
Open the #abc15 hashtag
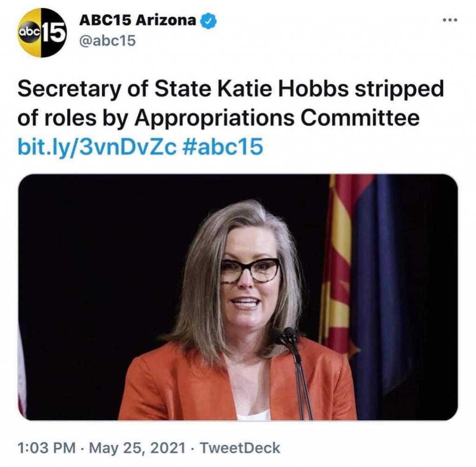(x=223, y=147)
